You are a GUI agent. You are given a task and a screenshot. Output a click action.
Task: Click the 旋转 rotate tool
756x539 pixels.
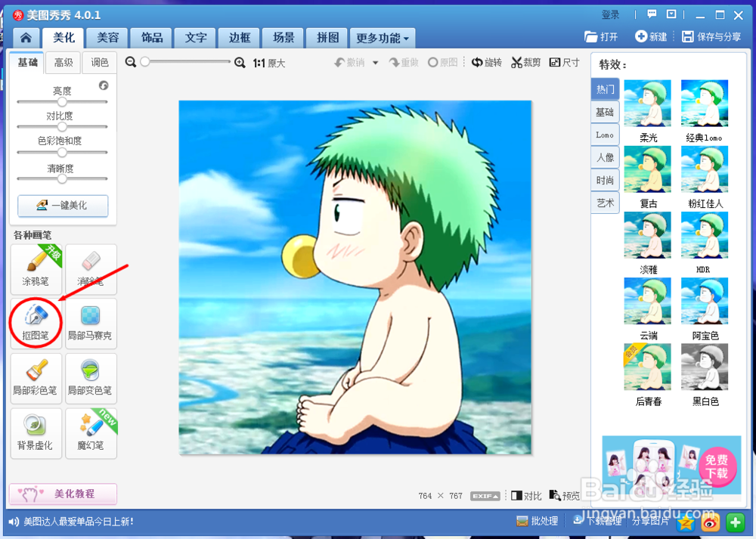486,62
